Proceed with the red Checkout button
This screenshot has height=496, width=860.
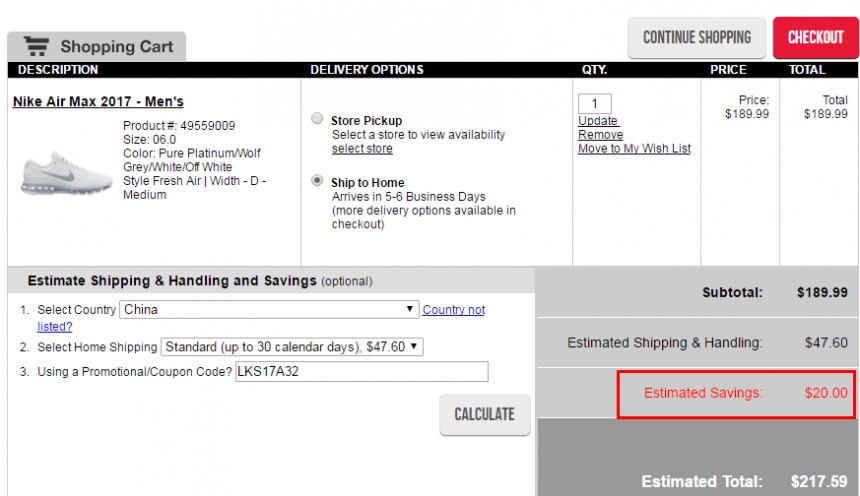pos(816,37)
